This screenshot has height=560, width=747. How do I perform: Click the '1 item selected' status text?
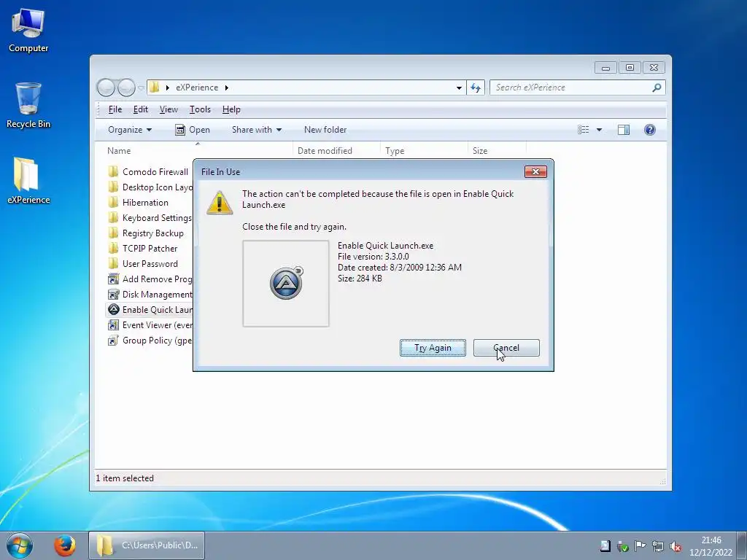(125, 478)
